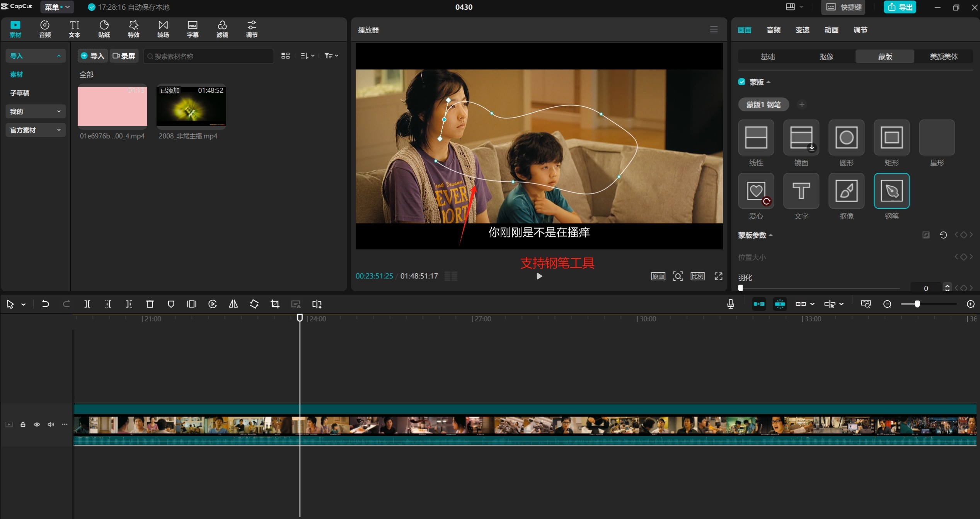Open the 快捷键 shortcuts button
980x519 pixels.
(843, 7)
